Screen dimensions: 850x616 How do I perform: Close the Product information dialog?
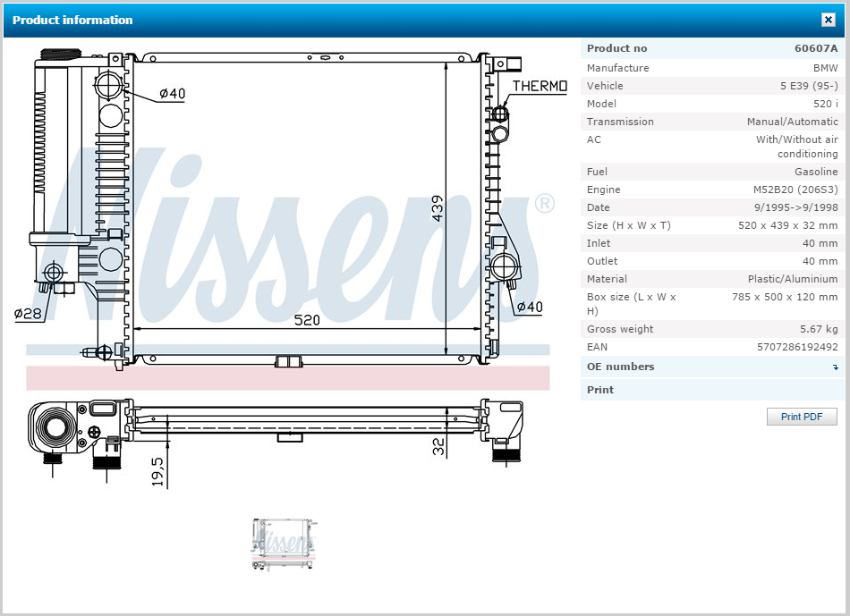828,20
